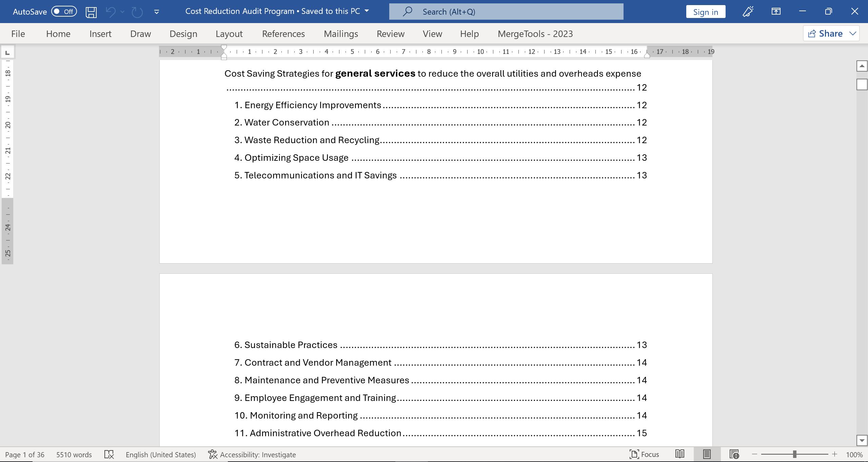Open document title save location dropdown
Image resolution: width=868 pixels, height=462 pixels.
click(x=367, y=11)
